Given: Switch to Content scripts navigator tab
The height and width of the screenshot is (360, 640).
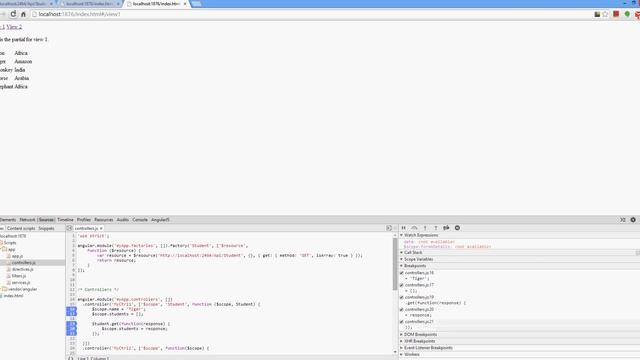Looking at the screenshot, I should 21,229.
